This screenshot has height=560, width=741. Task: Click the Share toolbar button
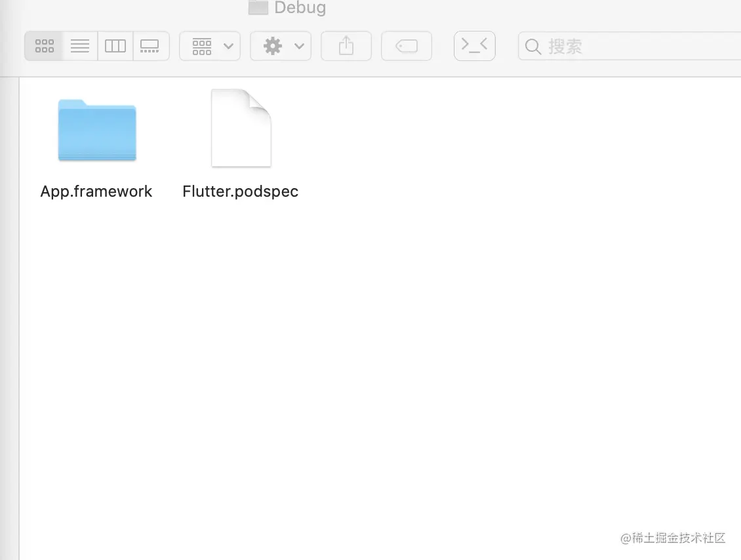point(346,46)
